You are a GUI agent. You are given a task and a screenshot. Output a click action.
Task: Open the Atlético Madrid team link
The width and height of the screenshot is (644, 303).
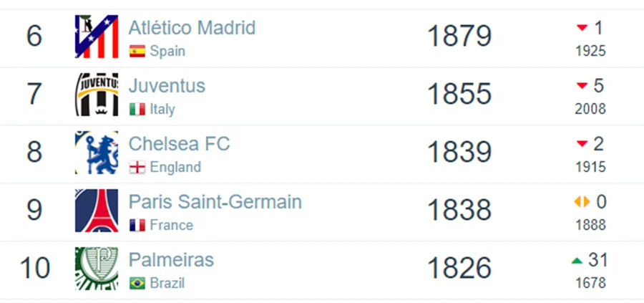[192, 28]
